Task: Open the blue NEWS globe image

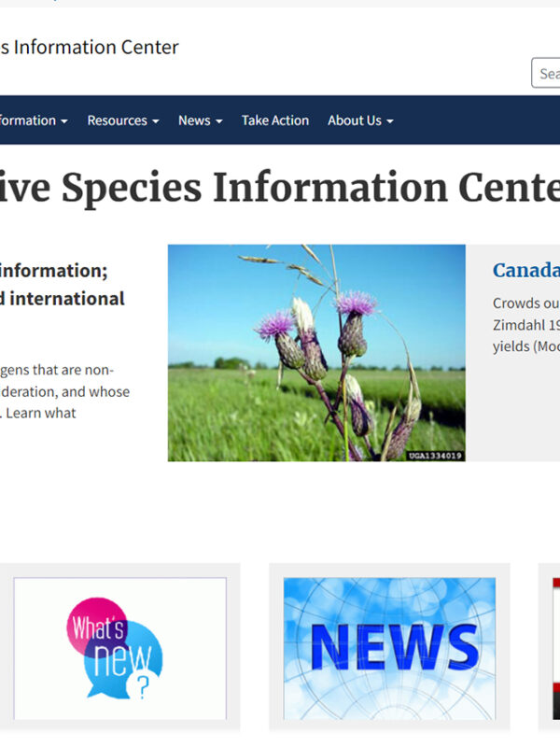Action: tap(389, 646)
